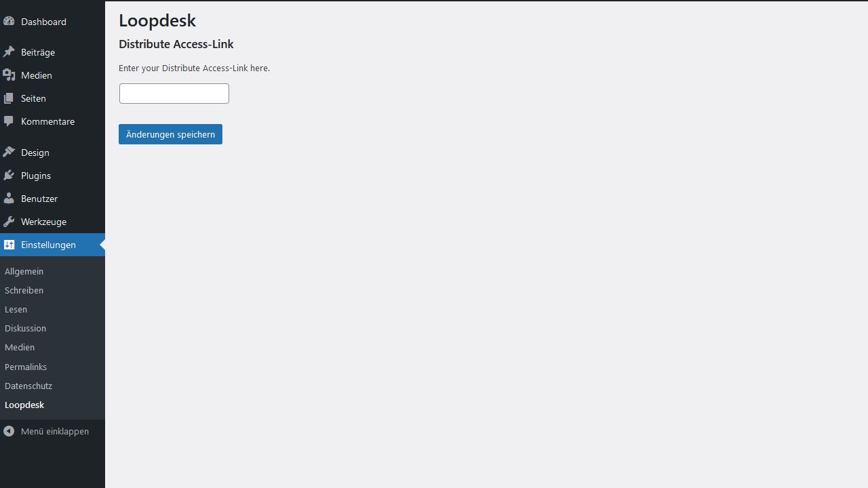The height and width of the screenshot is (488, 868).
Task: Focus the Distribute Access-Link text field
Action: tap(174, 94)
